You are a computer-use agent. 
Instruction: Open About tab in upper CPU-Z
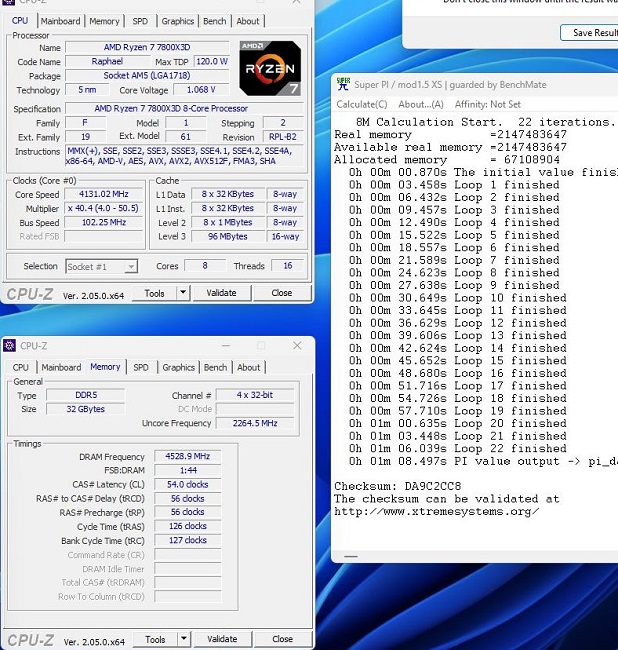click(x=248, y=21)
